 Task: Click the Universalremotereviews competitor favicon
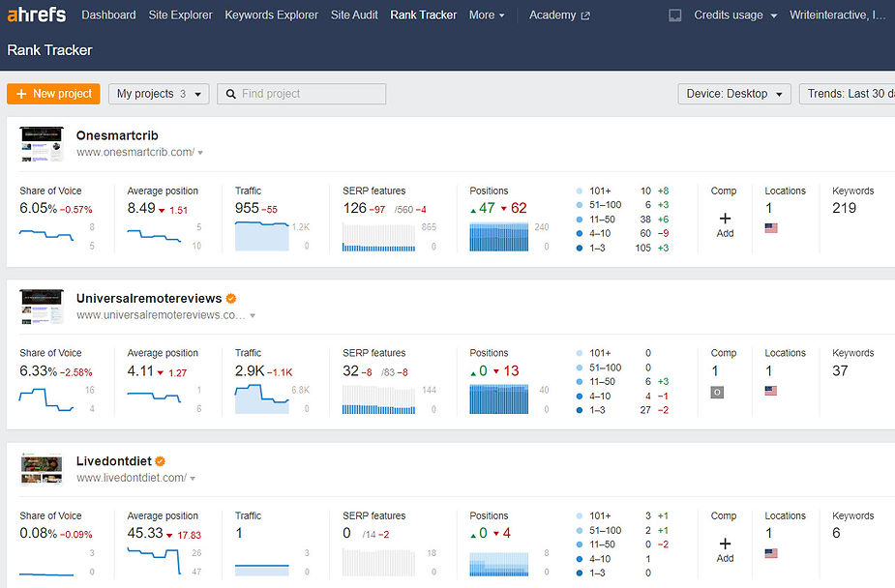[717, 393]
